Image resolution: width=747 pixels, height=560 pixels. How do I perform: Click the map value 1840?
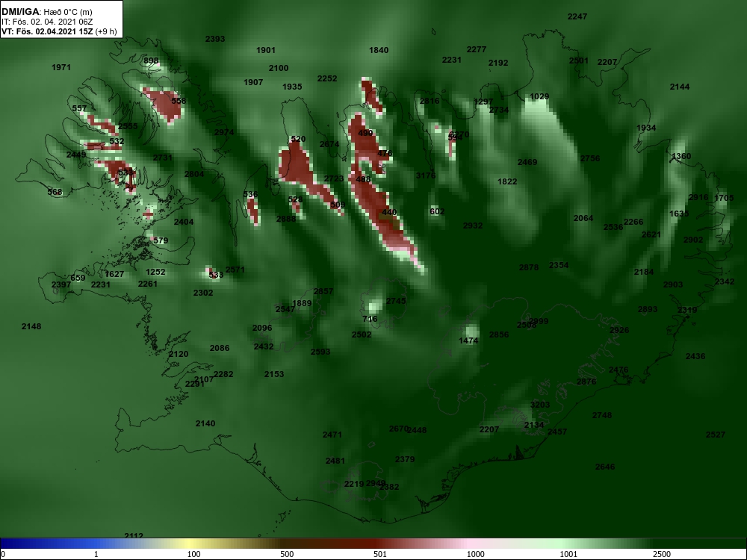379,50
